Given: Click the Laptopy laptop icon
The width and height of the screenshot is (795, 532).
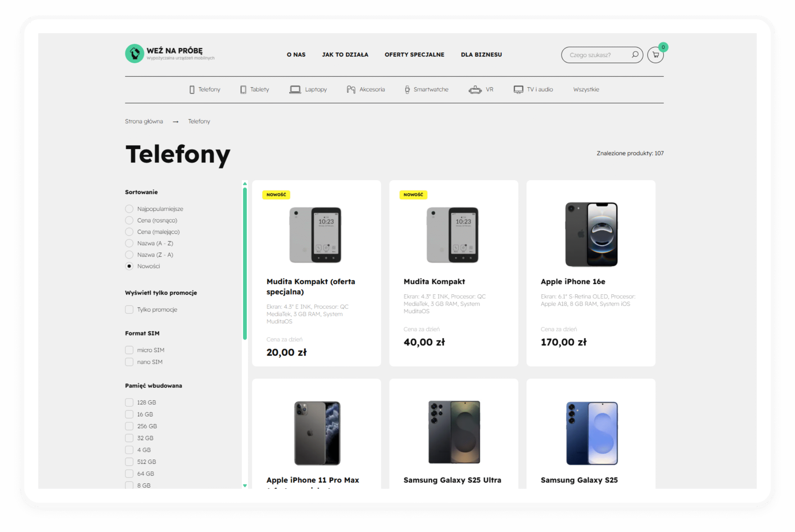Looking at the screenshot, I should (295, 90).
